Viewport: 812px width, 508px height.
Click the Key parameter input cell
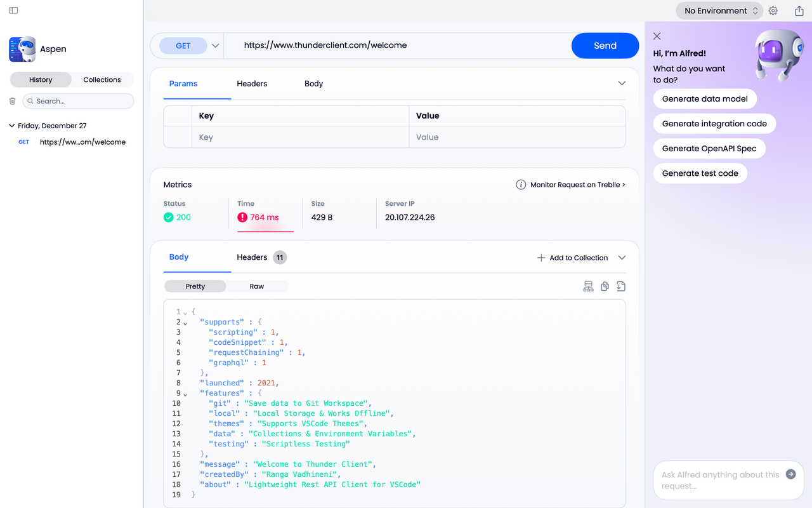coord(300,137)
